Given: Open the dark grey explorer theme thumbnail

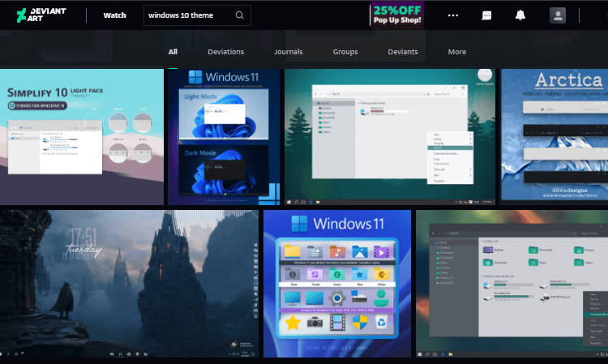Looking at the screenshot, I should (x=512, y=284).
